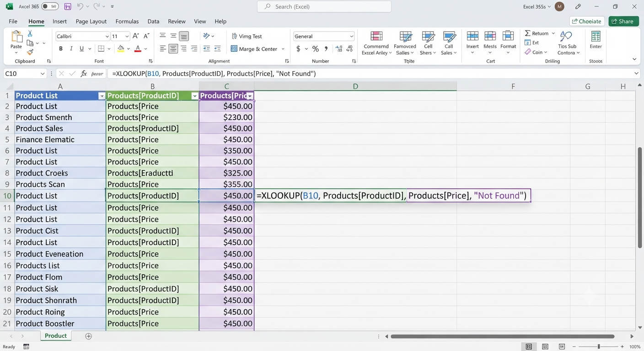Decrease font size with the smaller A icon
Image resolution: width=644 pixels, height=351 pixels.
(146, 36)
